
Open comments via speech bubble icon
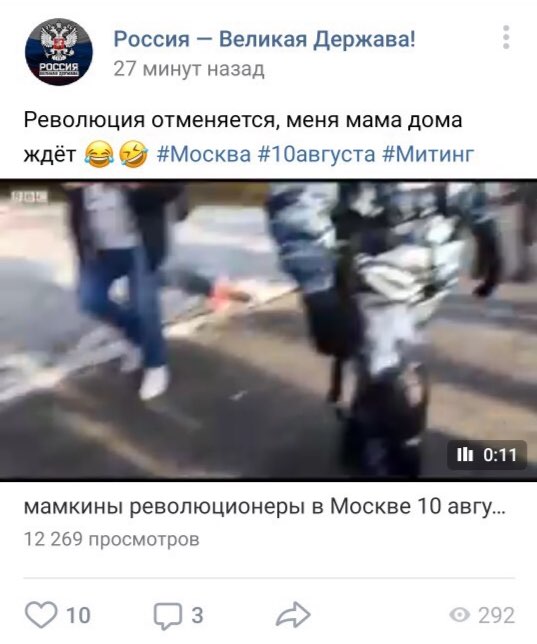coord(168,616)
